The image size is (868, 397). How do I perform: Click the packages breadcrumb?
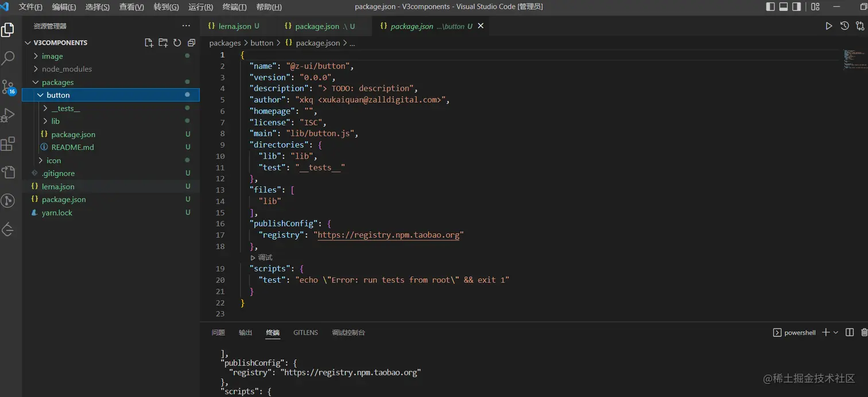[225, 43]
